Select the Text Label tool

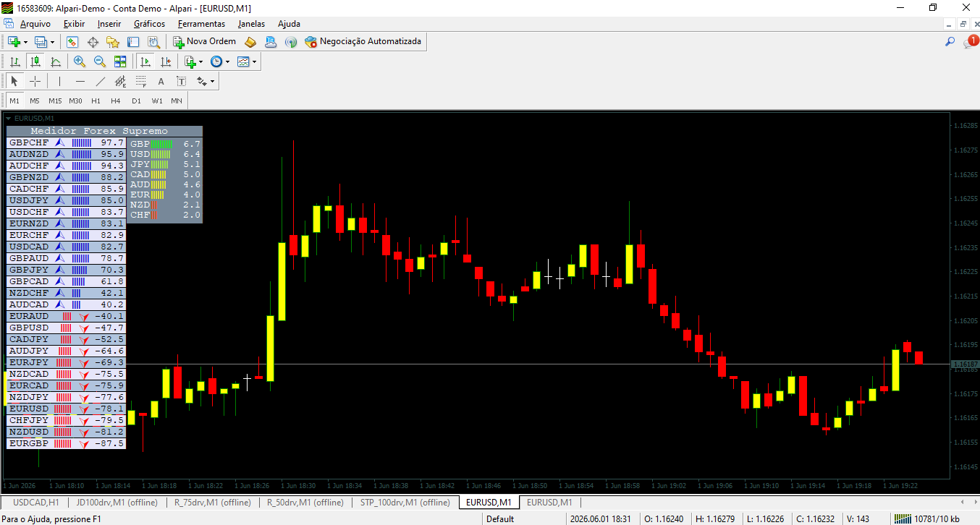[181, 82]
